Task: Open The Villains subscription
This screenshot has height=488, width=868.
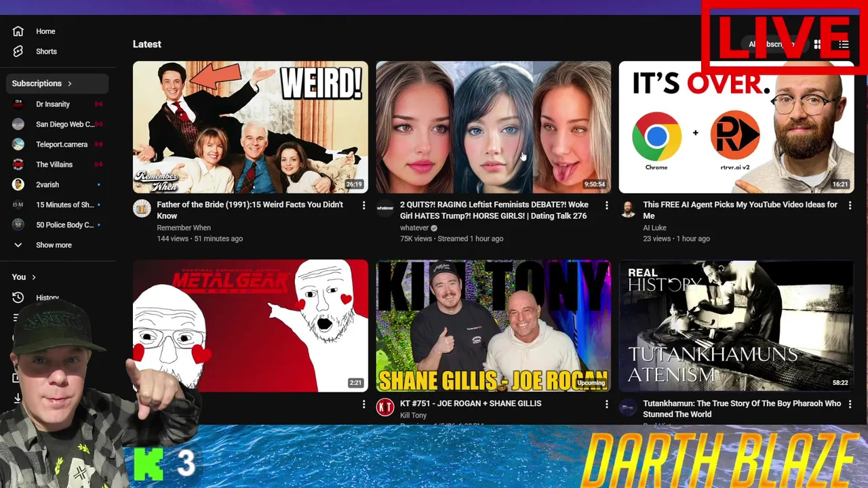Action: (x=57, y=164)
